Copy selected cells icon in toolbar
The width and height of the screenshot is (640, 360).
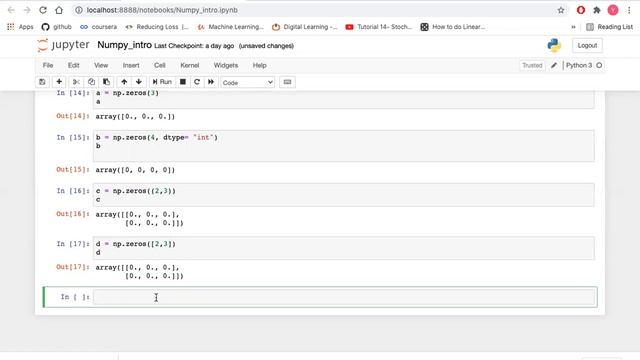91,82
